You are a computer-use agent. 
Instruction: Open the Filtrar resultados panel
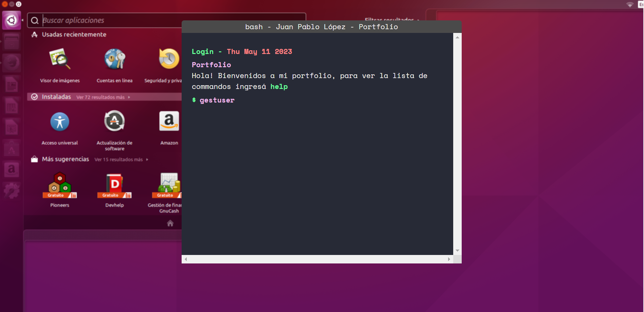(x=390, y=20)
